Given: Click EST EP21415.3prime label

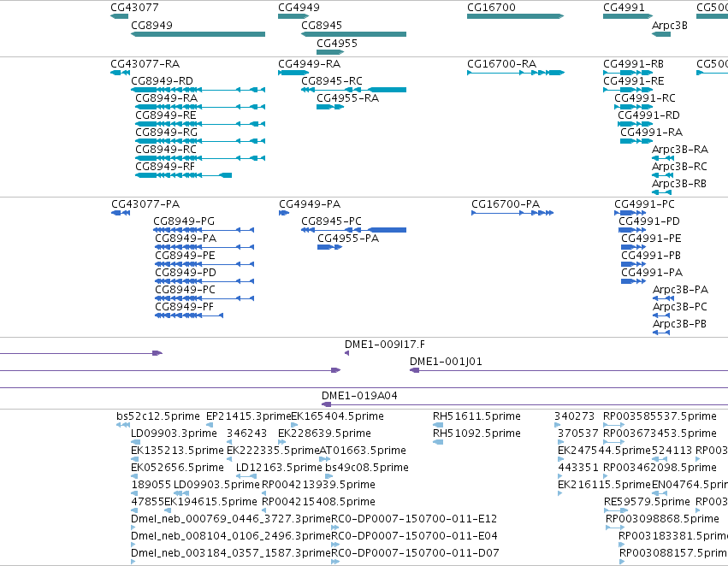Looking at the screenshot, I should 248,416.
